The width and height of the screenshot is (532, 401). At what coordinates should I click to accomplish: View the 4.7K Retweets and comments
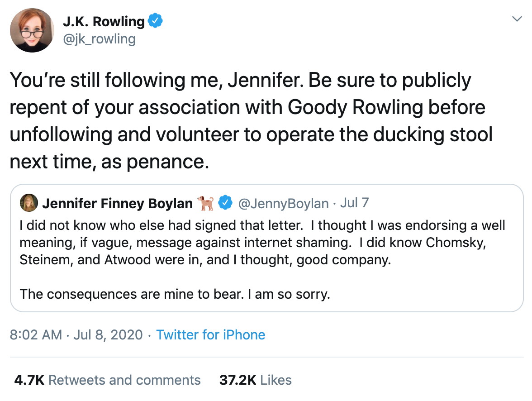108,380
